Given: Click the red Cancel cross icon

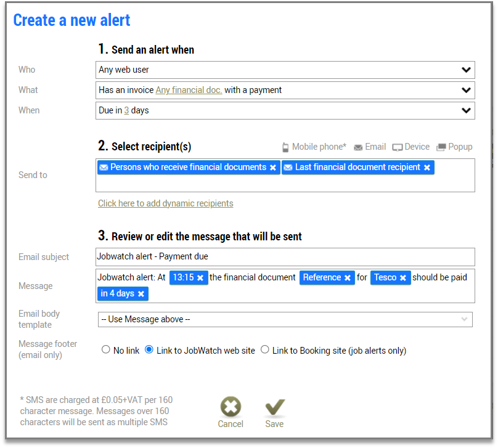Looking at the screenshot, I should pyautogui.click(x=231, y=407).
